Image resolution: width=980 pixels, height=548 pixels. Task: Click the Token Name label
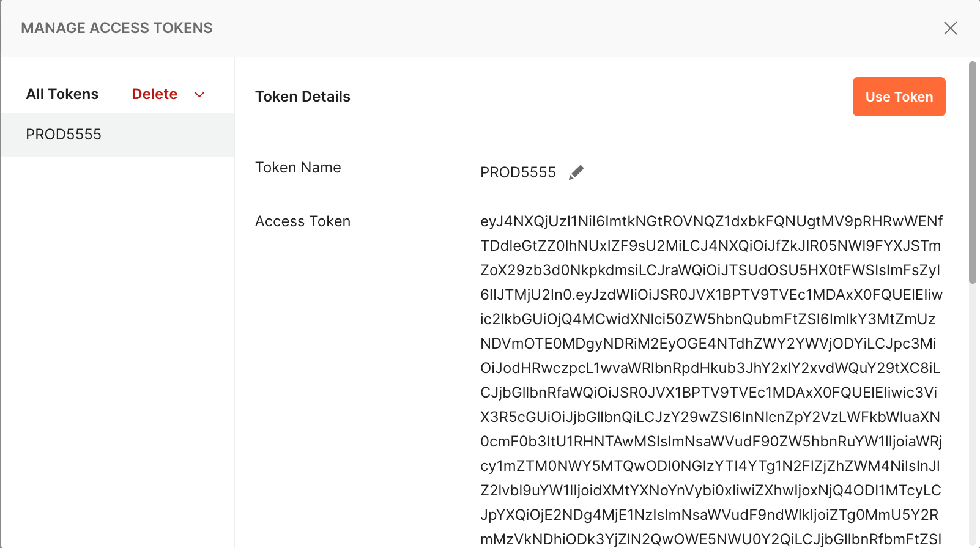[298, 168]
